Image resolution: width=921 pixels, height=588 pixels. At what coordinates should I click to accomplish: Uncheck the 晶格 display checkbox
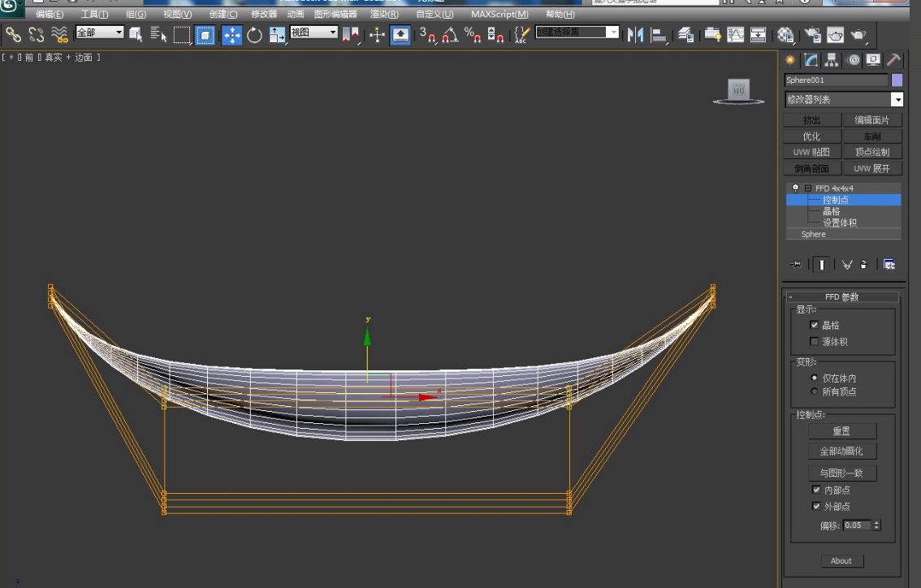click(815, 325)
